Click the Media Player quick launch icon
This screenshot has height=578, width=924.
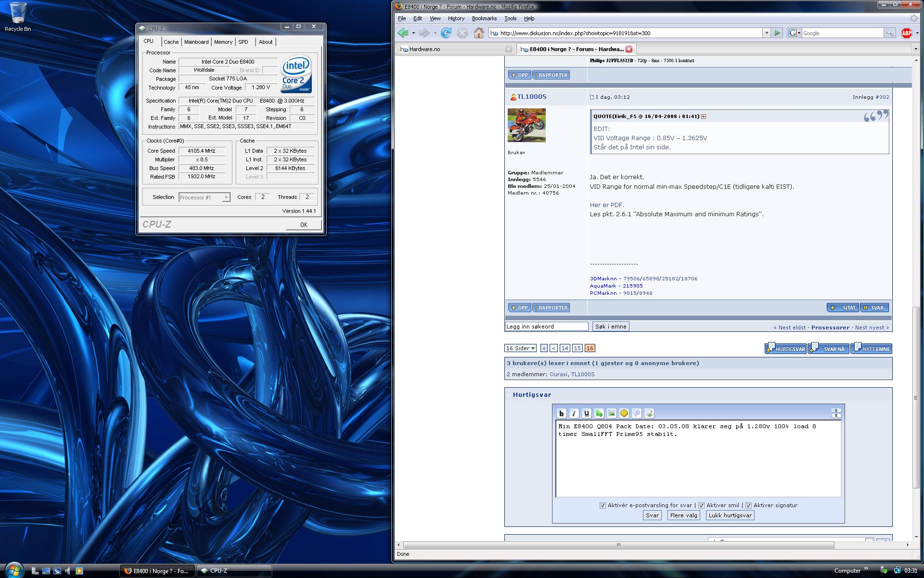(79, 571)
